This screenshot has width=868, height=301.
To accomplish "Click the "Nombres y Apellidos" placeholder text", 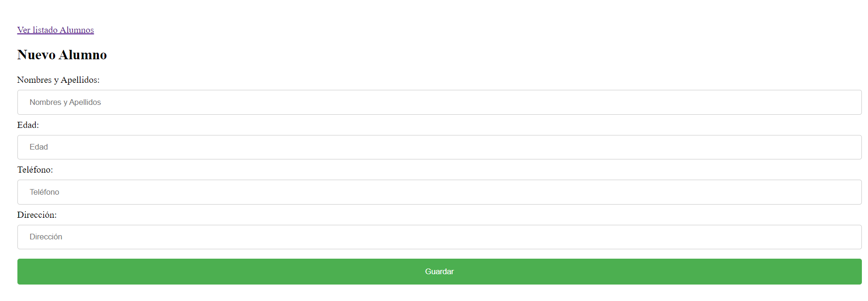I will (65, 103).
